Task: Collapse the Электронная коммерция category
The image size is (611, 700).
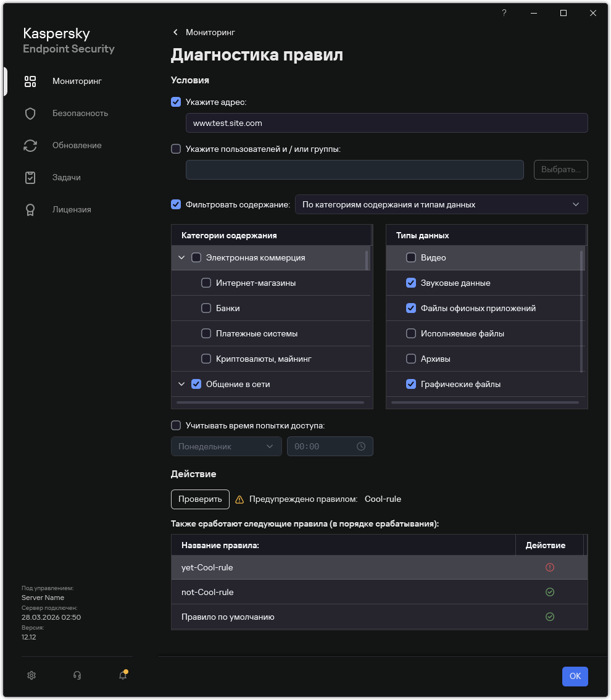Action: (x=181, y=257)
